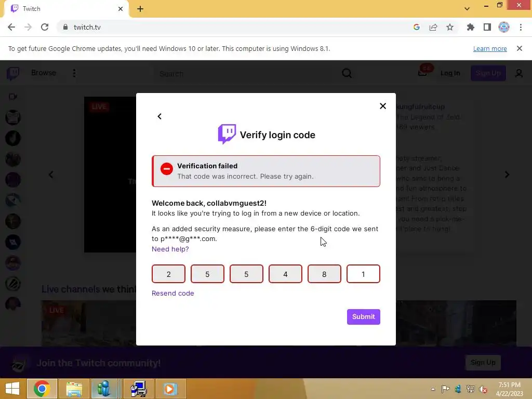532x399 pixels.
Task: Select the second code digit box
Action: click(x=207, y=274)
